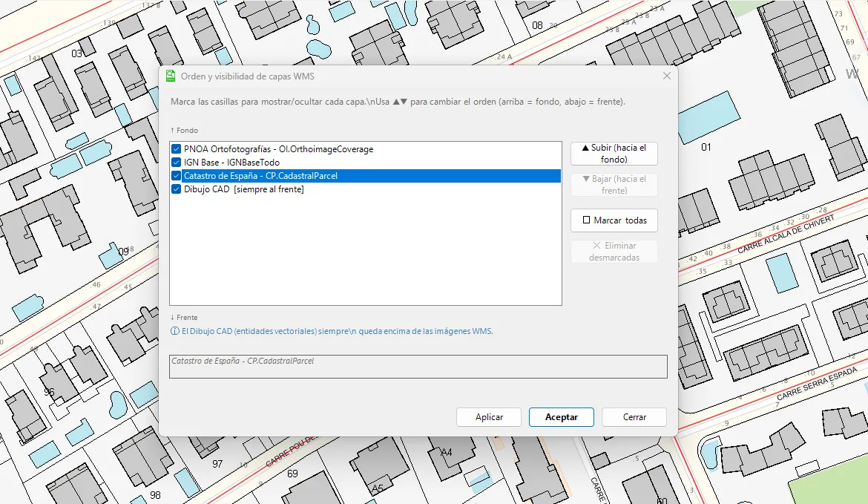The height and width of the screenshot is (504, 868).
Task: Click the Frente label below the list
Action: (x=184, y=318)
